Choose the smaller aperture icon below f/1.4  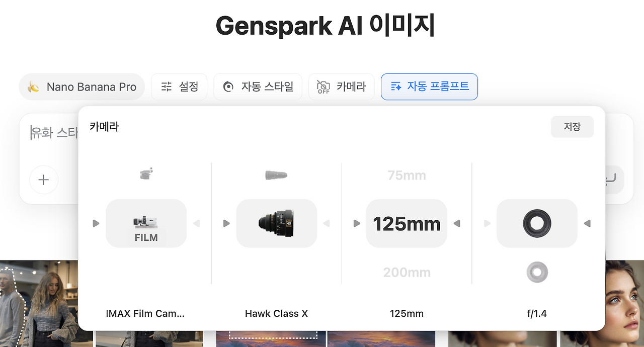click(537, 272)
